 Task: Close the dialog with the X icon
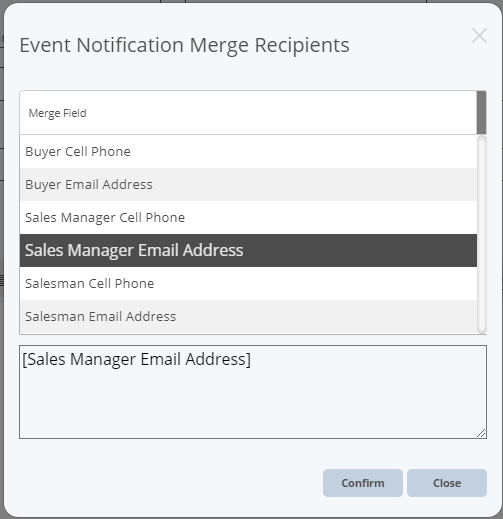pyautogui.click(x=479, y=36)
